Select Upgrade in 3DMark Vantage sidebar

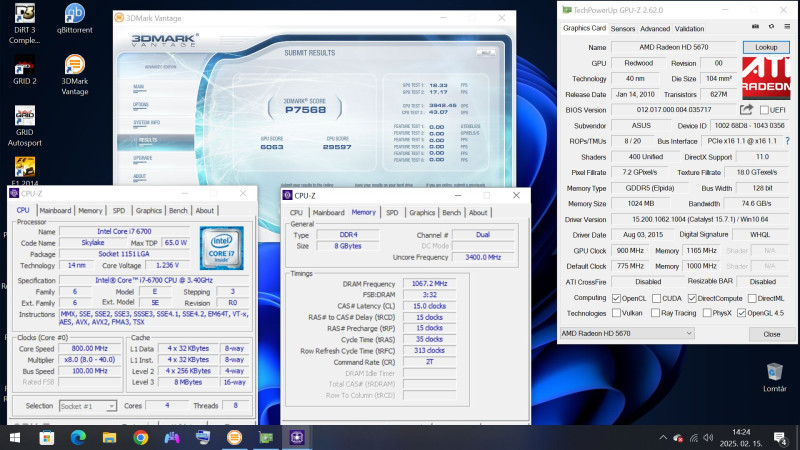[x=143, y=158]
